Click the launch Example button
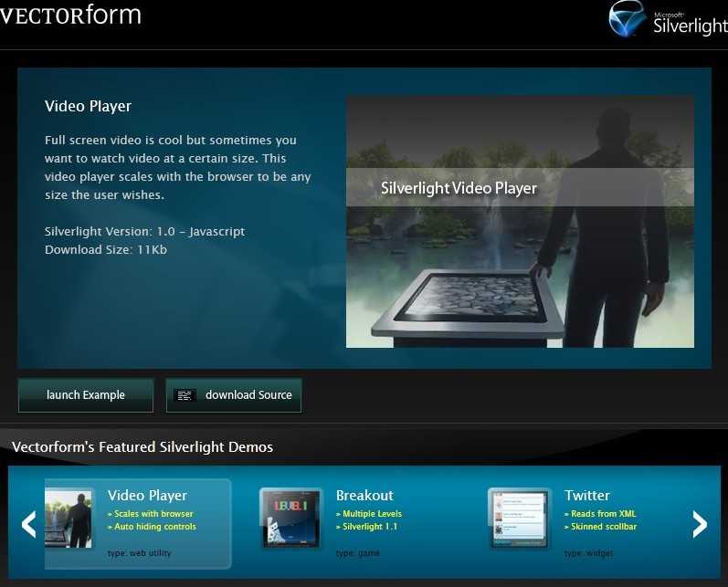728x587 pixels. click(x=86, y=395)
